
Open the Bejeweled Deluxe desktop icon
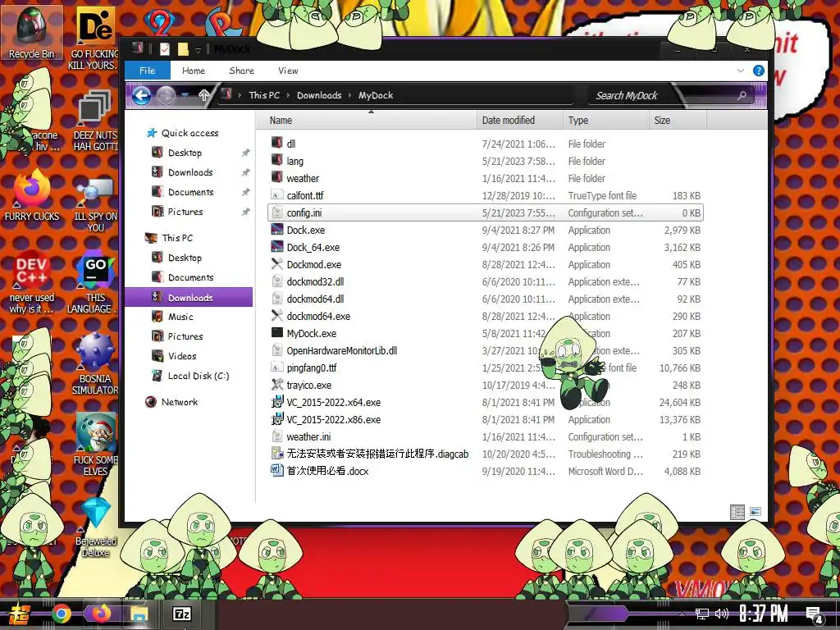click(95, 527)
